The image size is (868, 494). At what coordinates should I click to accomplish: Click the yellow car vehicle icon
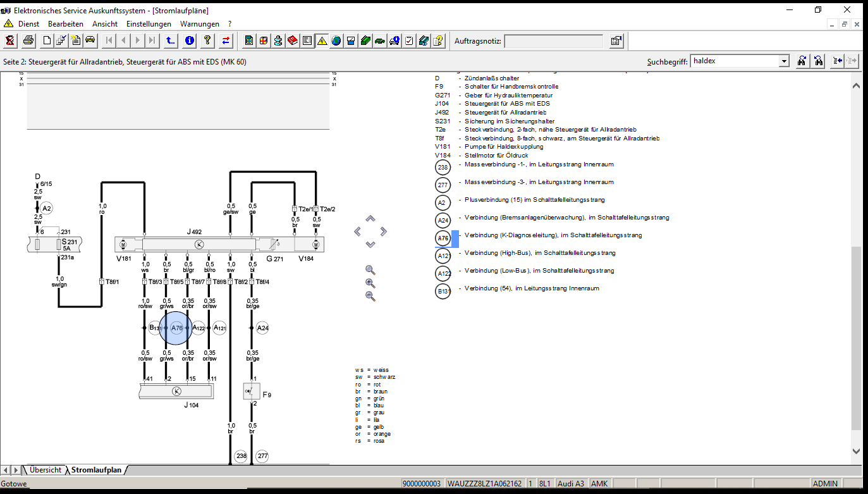[90, 41]
